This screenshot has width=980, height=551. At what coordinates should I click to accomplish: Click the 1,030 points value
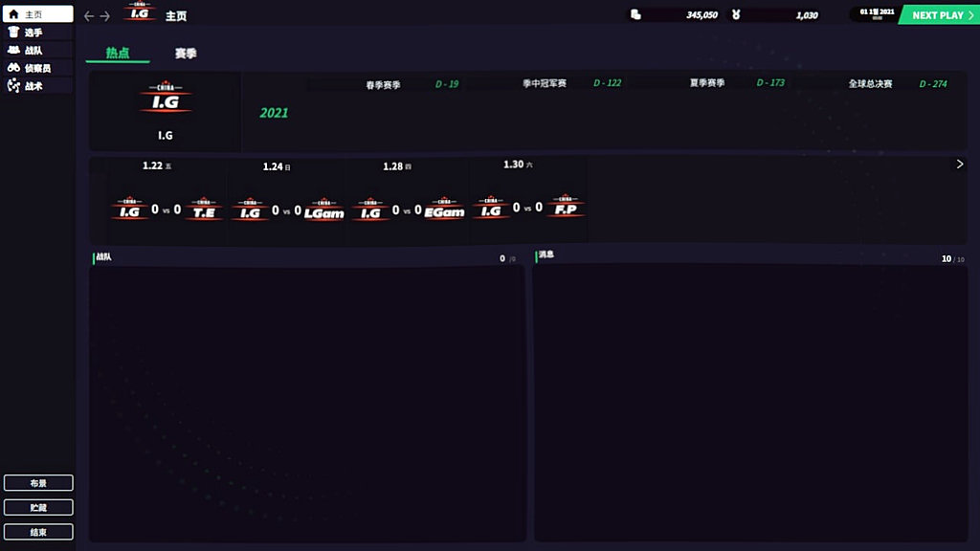[807, 15]
